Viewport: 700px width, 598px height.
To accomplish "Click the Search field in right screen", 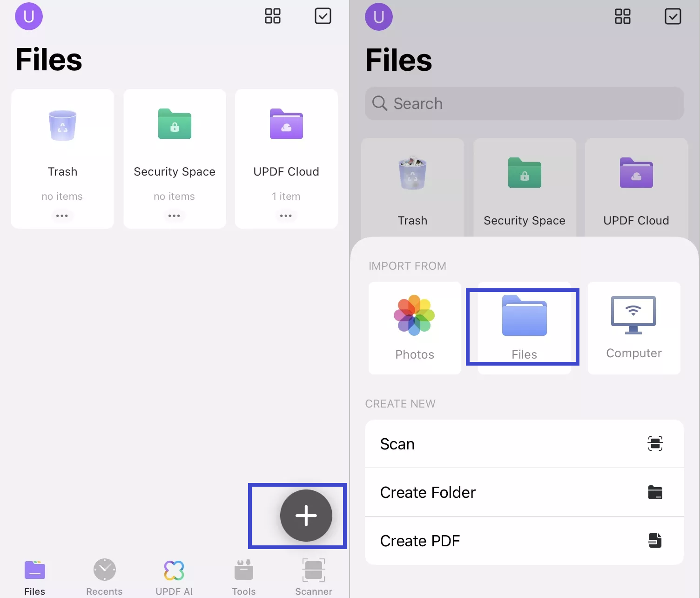I will pos(525,103).
